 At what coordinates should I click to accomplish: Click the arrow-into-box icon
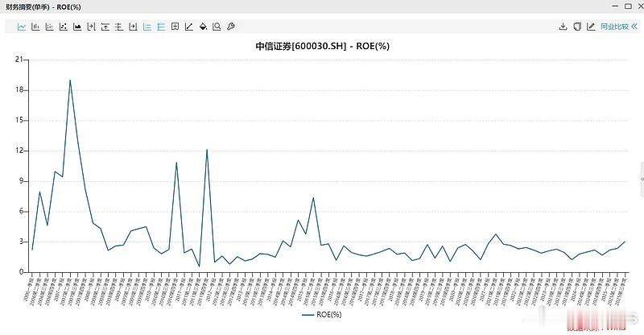click(133, 27)
